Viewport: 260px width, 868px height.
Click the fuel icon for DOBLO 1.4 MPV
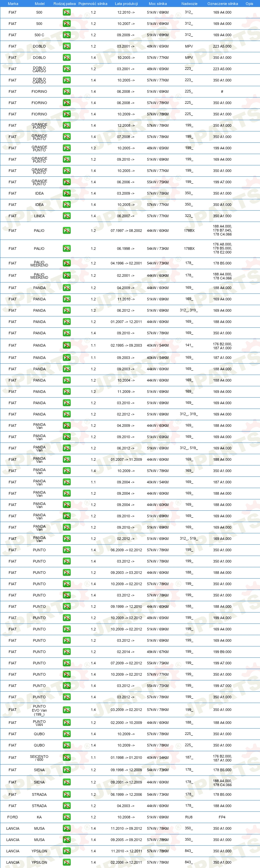tap(67, 58)
